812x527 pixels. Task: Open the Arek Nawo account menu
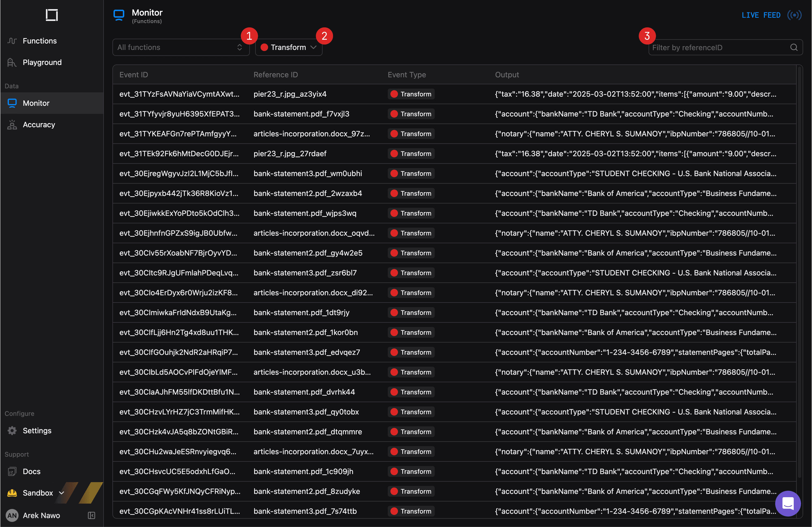tap(41, 516)
